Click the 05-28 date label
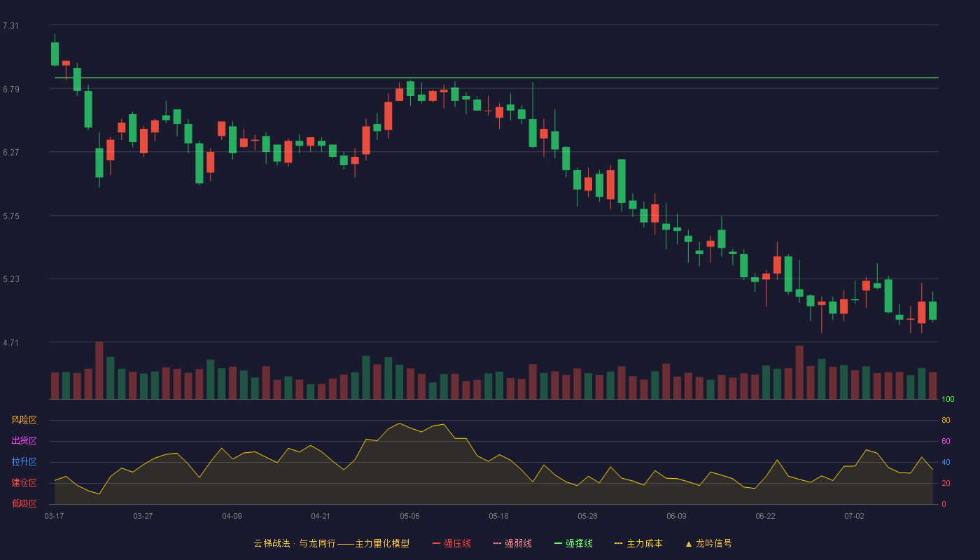 [587, 516]
